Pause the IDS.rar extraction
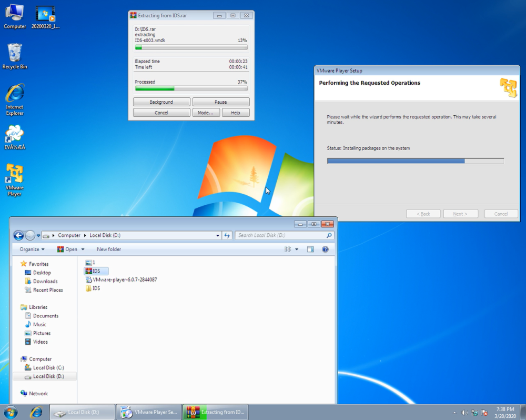The width and height of the screenshot is (526, 420). [221, 102]
